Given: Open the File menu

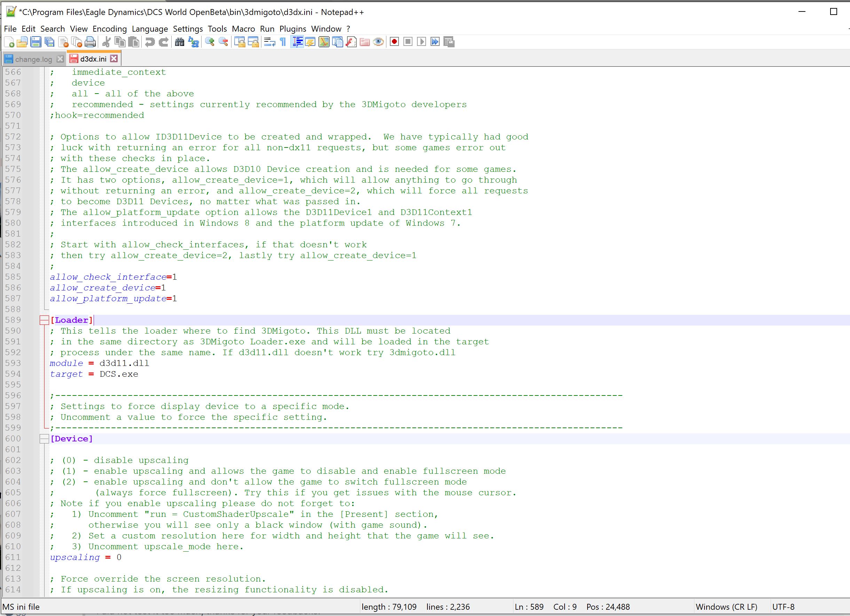Looking at the screenshot, I should click(x=10, y=29).
